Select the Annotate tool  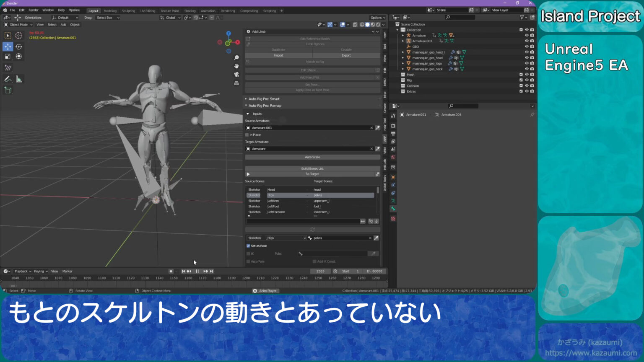[8, 79]
